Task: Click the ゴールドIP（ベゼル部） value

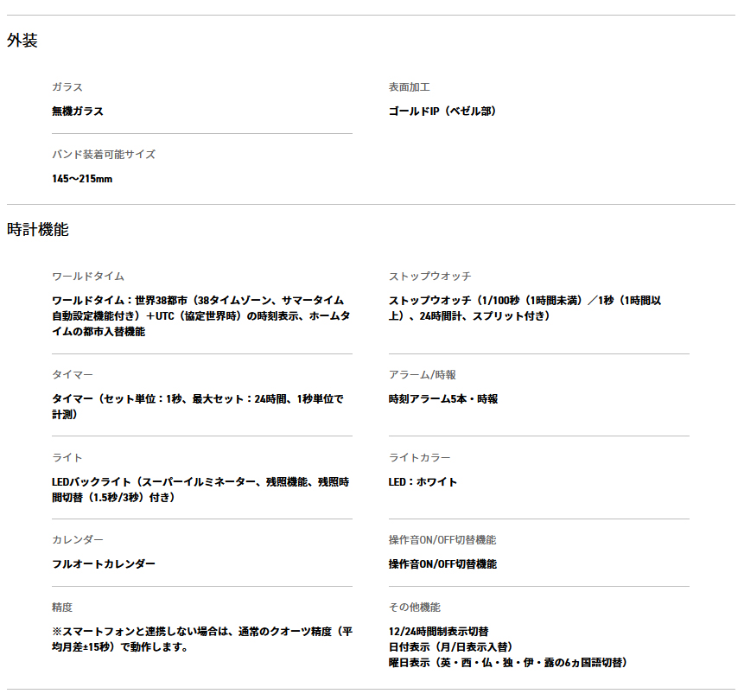Action: click(442, 111)
